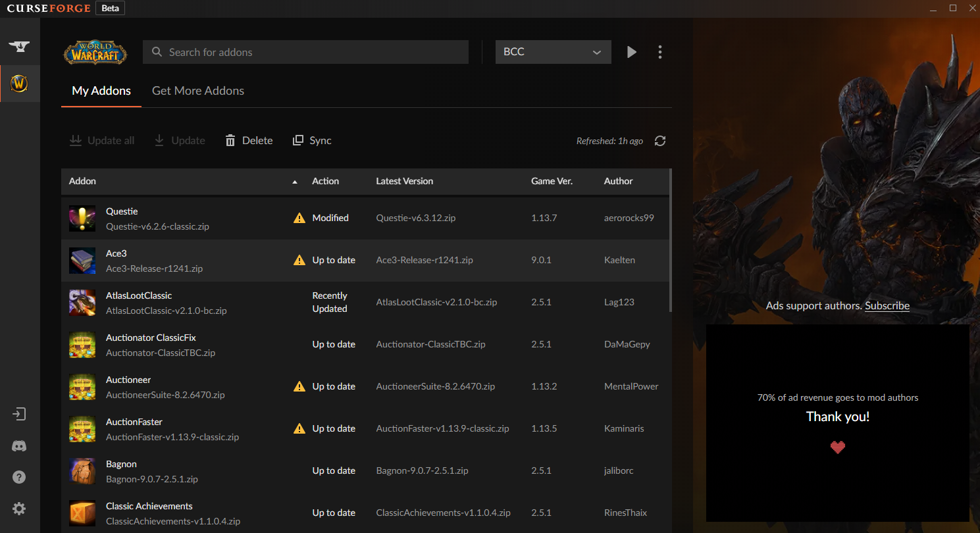Click the Search for addons field
This screenshot has height=533, width=980.
(x=305, y=52)
